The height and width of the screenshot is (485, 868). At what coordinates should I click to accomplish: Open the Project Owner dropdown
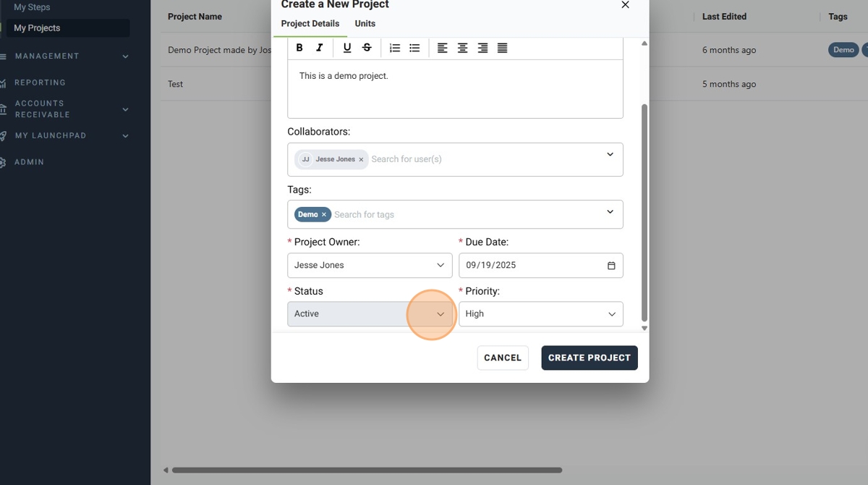coord(370,266)
